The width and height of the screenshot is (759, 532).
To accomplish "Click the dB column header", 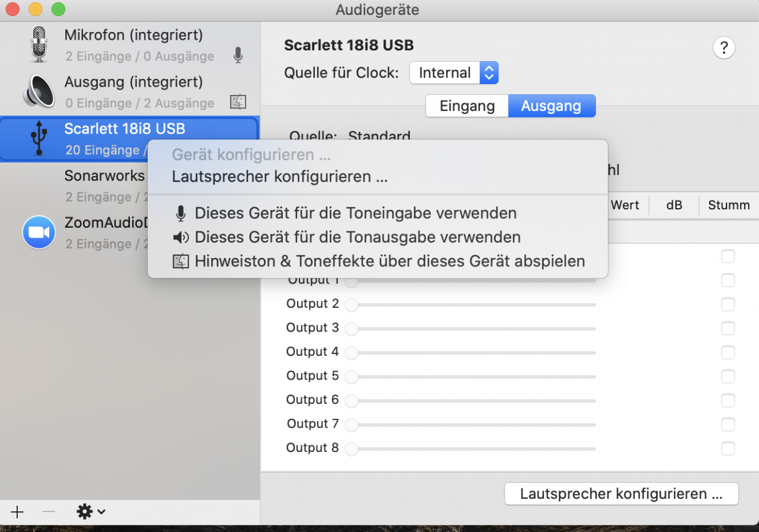I will tap(674, 205).
